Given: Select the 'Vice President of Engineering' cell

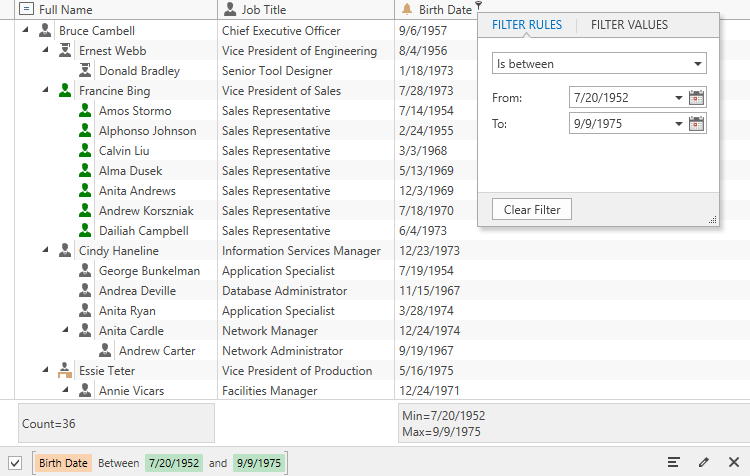Looking at the screenshot, I should coord(306,50).
